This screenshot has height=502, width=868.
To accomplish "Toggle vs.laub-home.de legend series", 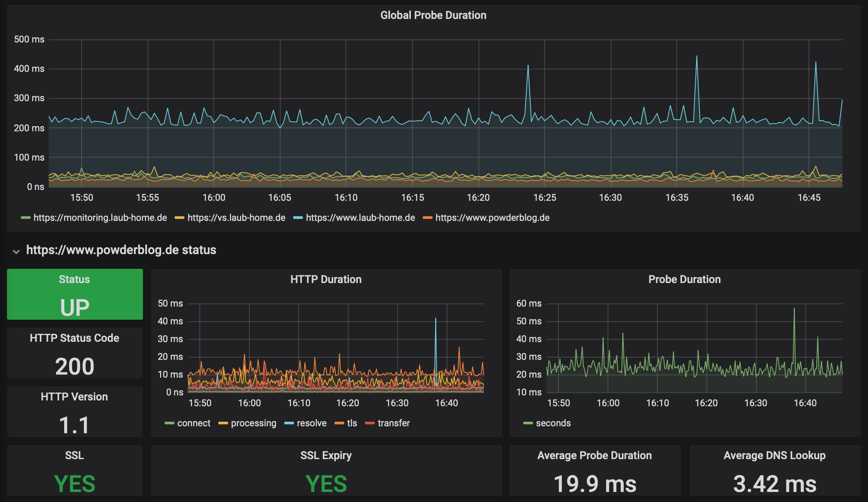I will (236, 218).
